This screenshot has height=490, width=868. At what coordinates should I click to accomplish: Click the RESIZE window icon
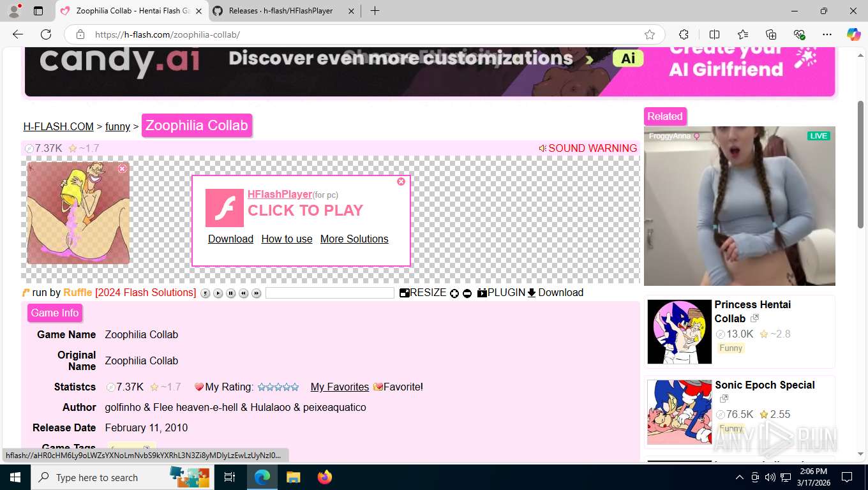[405, 293]
